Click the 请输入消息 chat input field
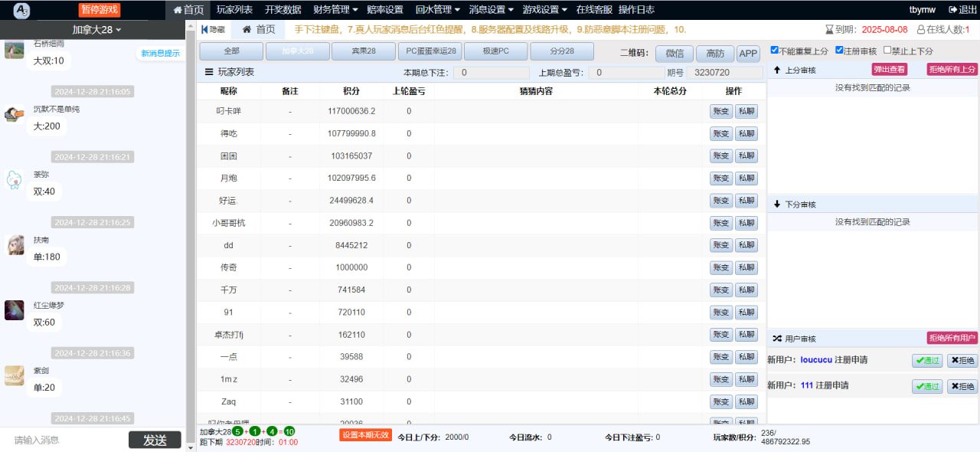Screen dimensions: 980x452 coord(65,440)
